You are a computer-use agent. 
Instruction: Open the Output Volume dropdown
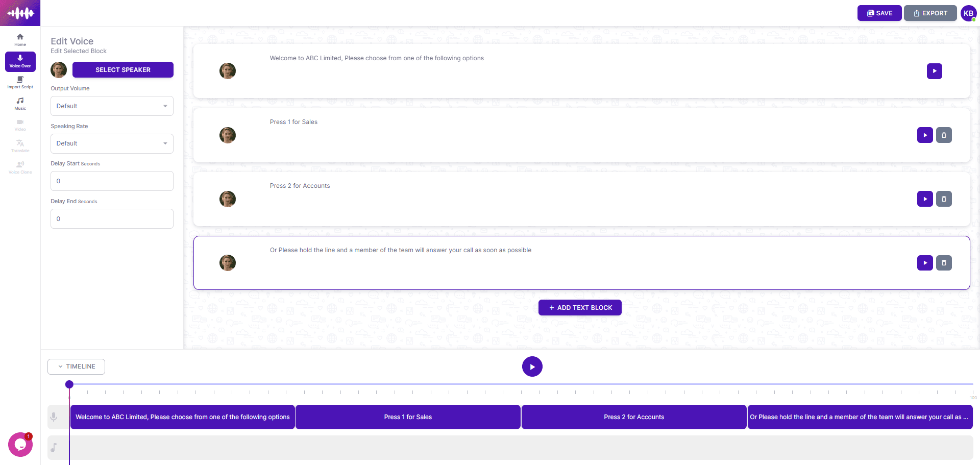(x=112, y=106)
